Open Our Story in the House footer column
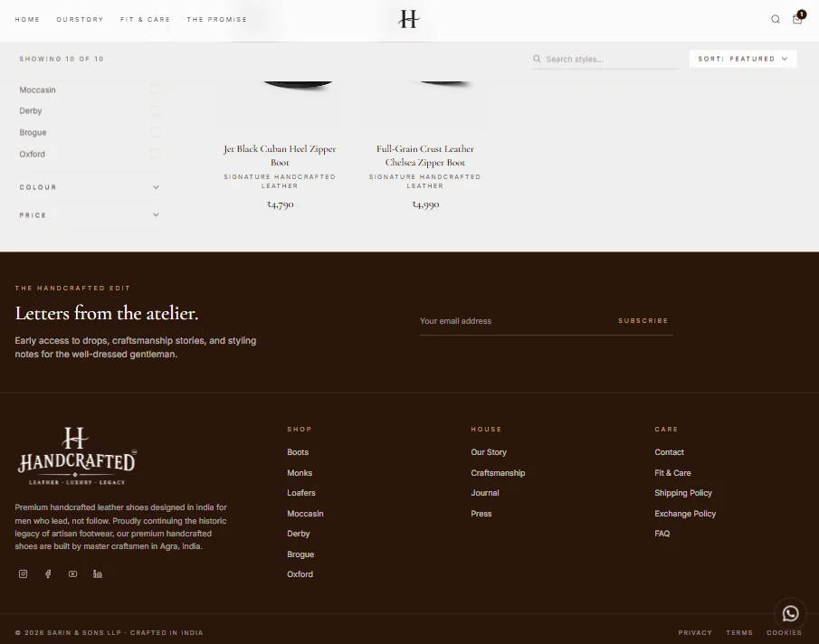 pyautogui.click(x=489, y=452)
